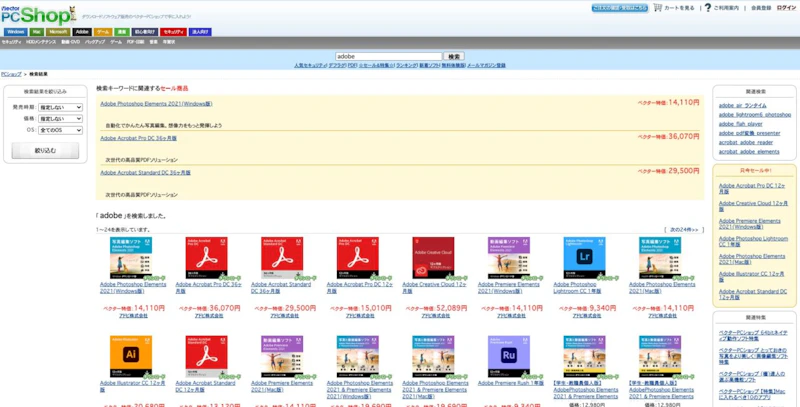Open Photoshop Elements 2021 Windows product image
800x407 pixels.
click(131, 258)
